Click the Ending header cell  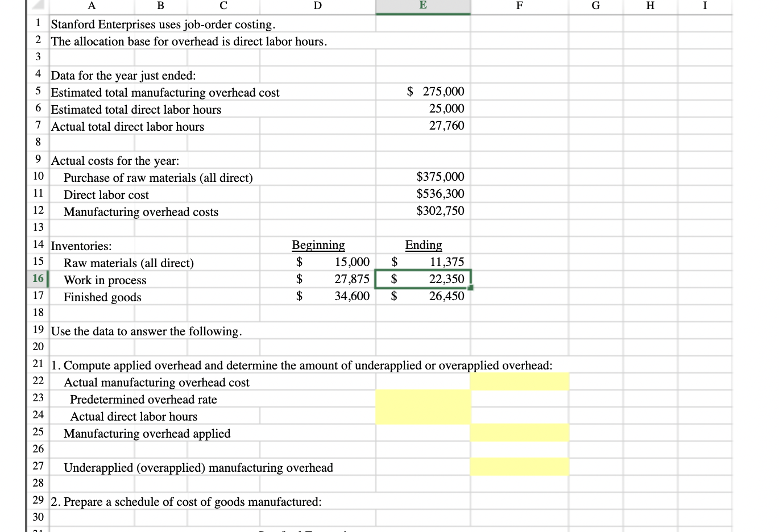point(422,245)
